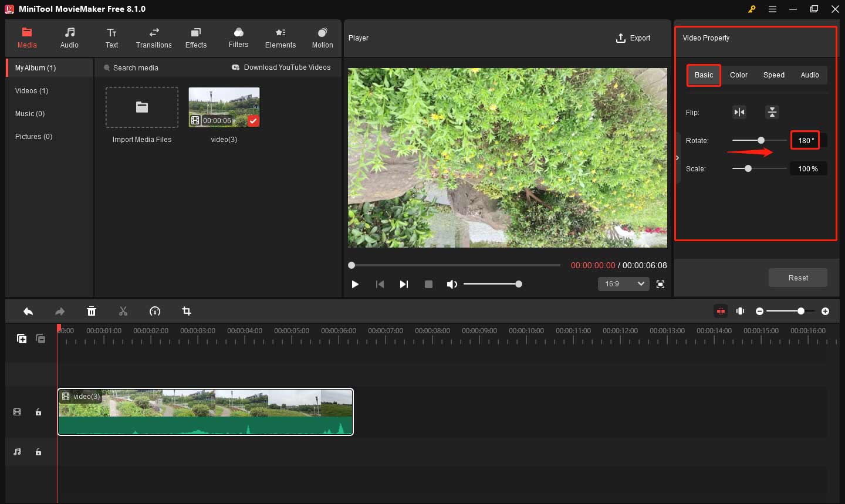The width and height of the screenshot is (845, 504).
Task: Open the Elements tab
Action: [x=280, y=38]
